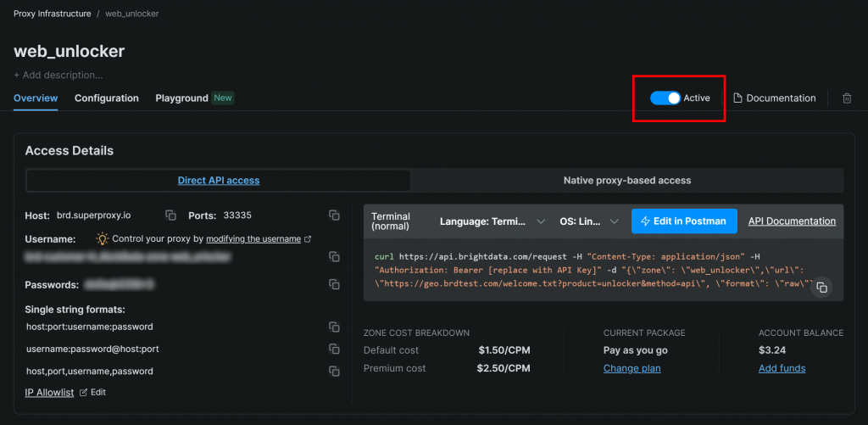Copy the comma-separated host,port,username,password string

(x=334, y=371)
